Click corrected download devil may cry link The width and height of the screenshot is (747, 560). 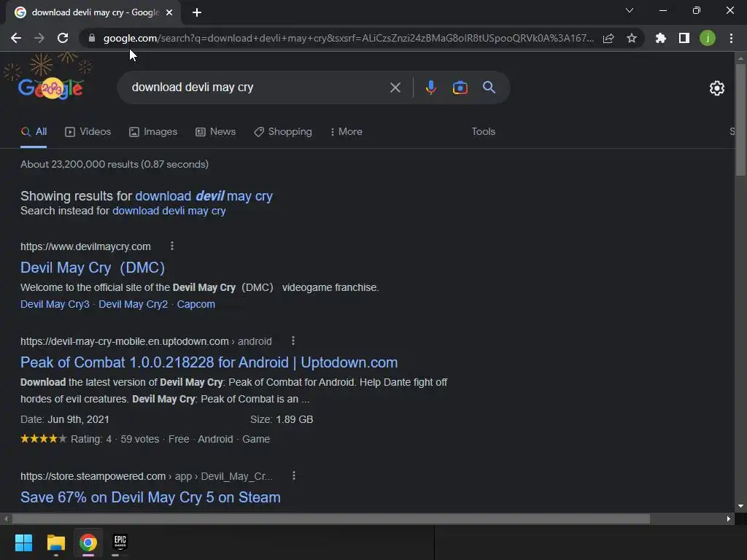204,196
